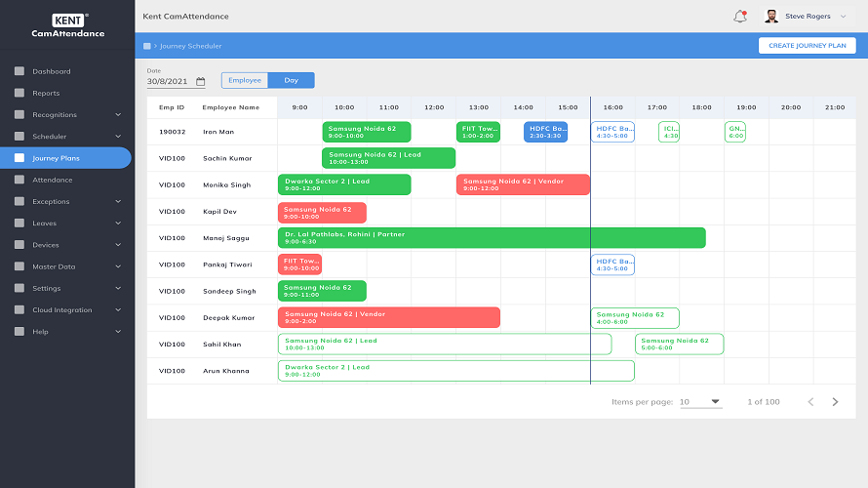The width and height of the screenshot is (868, 488).
Task: Open the Dashboard menu item
Action: point(66,71)
